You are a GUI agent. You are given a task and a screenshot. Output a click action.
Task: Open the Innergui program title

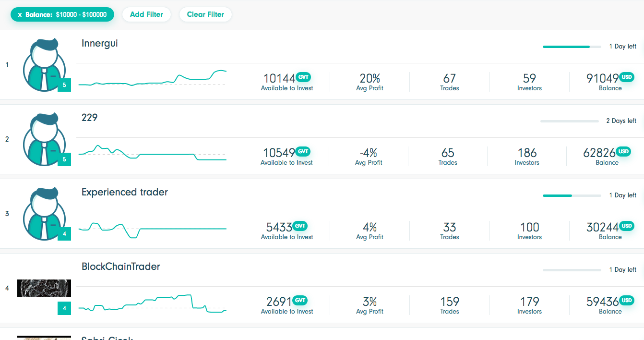point(100,43)
